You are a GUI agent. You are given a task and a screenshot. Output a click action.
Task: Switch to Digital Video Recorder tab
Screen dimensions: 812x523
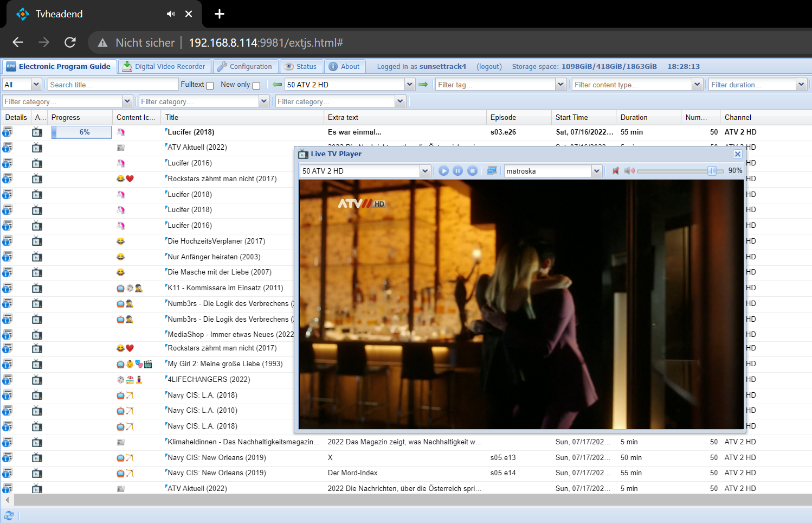[165, 66]
